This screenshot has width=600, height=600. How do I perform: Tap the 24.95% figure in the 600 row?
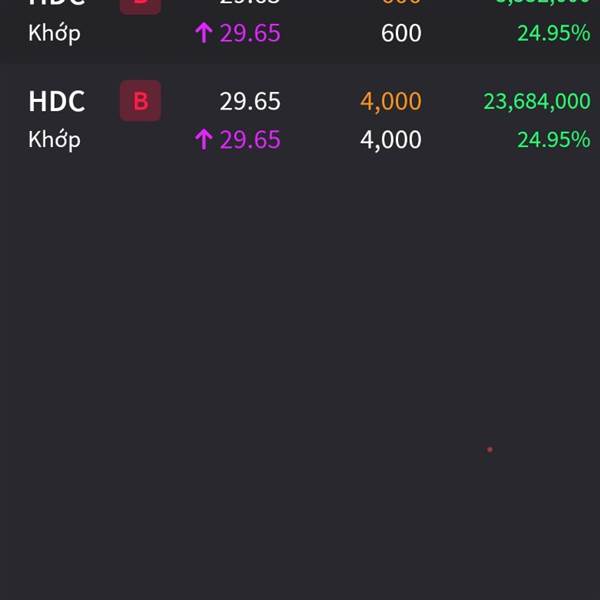(554, 33)
